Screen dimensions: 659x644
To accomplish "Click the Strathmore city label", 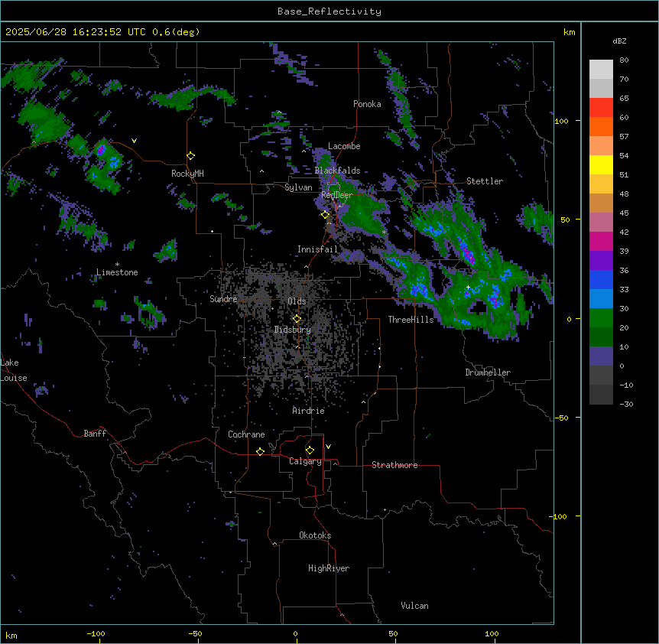I will (x=394, y=465).
